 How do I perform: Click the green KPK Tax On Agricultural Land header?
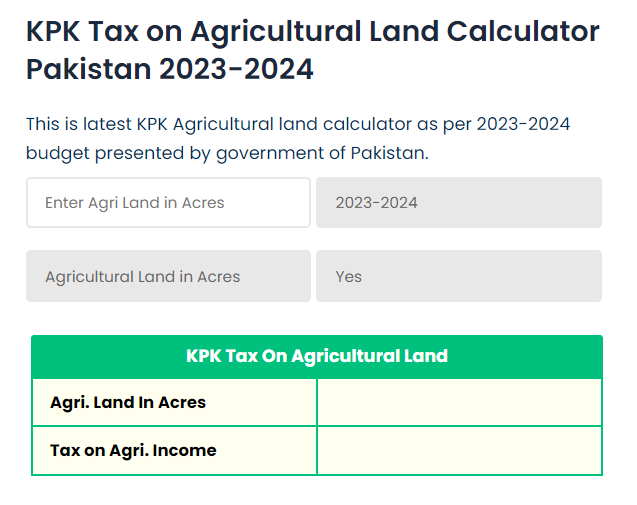point(316,356)
